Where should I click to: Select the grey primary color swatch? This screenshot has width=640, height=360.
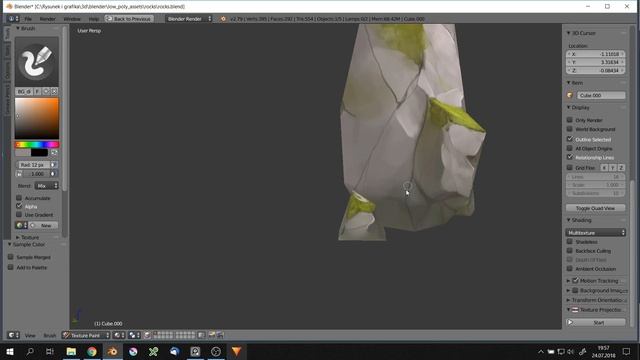coord(23,153)
